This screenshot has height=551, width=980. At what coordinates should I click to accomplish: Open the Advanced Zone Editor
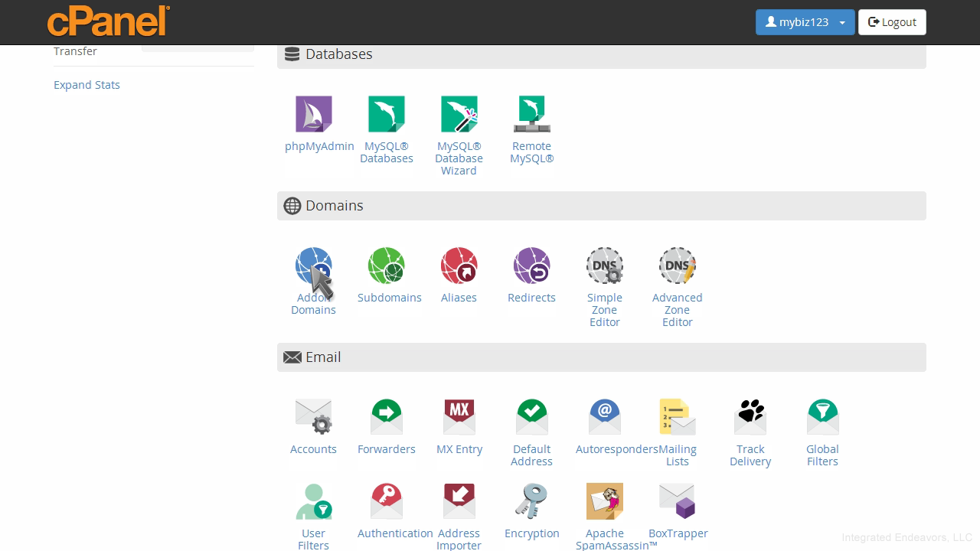(677, 266)
